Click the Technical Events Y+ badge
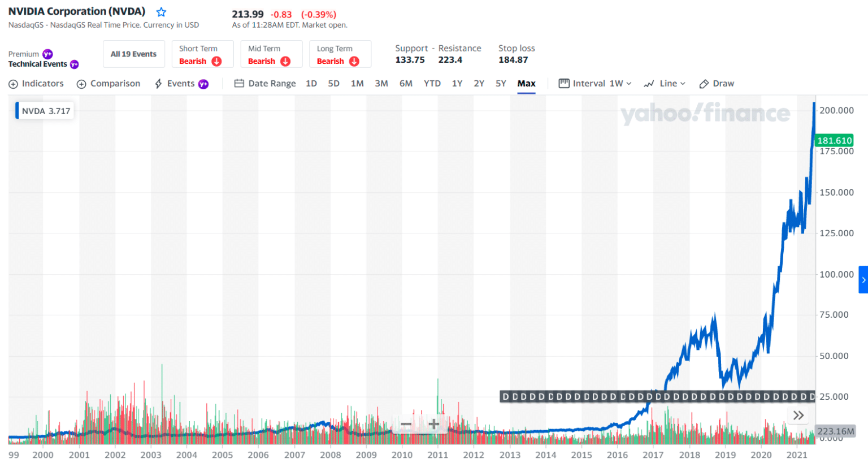Viewport: 868px width, 463px height. (x=74, y=64)
